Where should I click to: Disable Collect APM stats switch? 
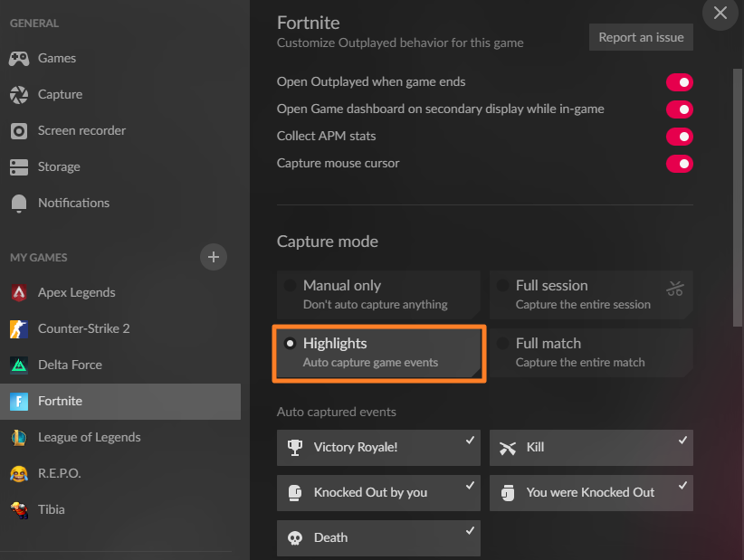680,137
